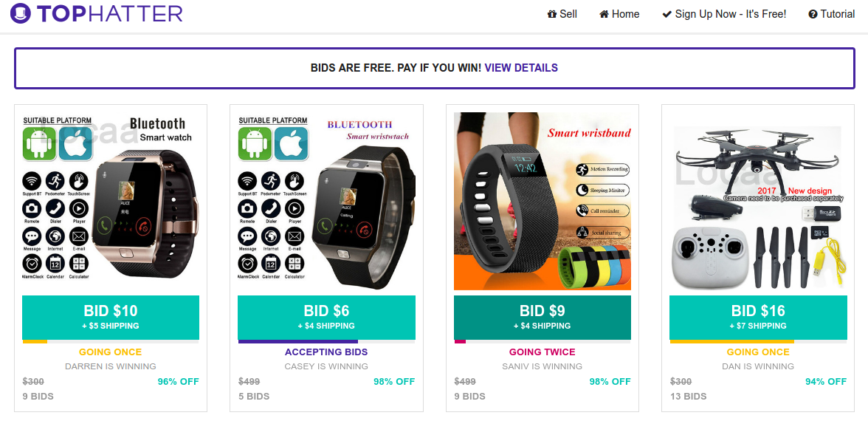Click the gift icon next to Sell
The width and height of the screenshot is (868, 421).
[x=551, y=15]
